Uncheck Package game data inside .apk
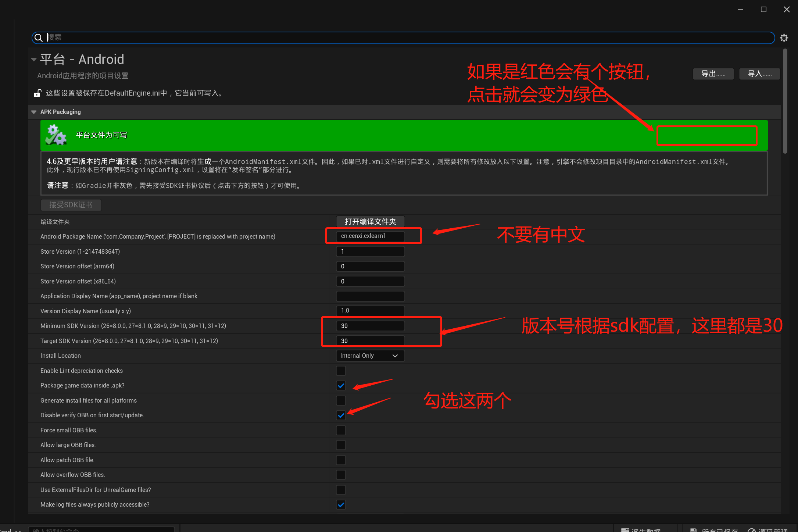Screen dimensions: 798x532 (341, 385)
